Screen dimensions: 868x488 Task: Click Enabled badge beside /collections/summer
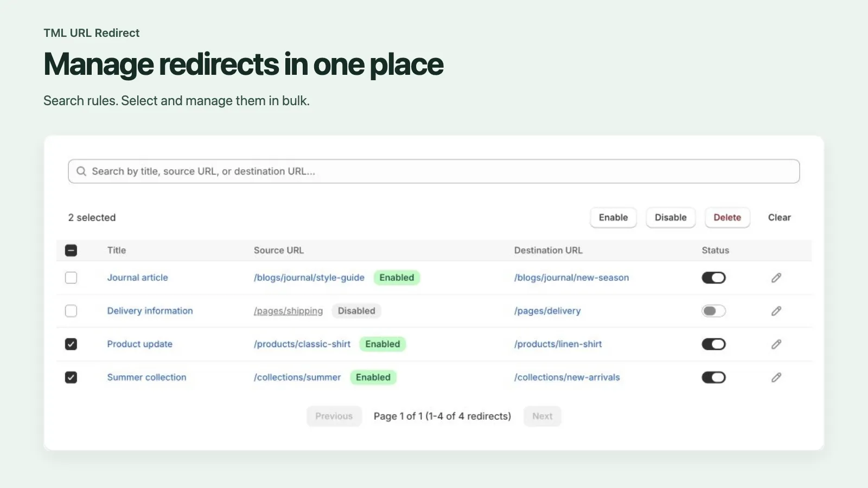click(373, 377)
